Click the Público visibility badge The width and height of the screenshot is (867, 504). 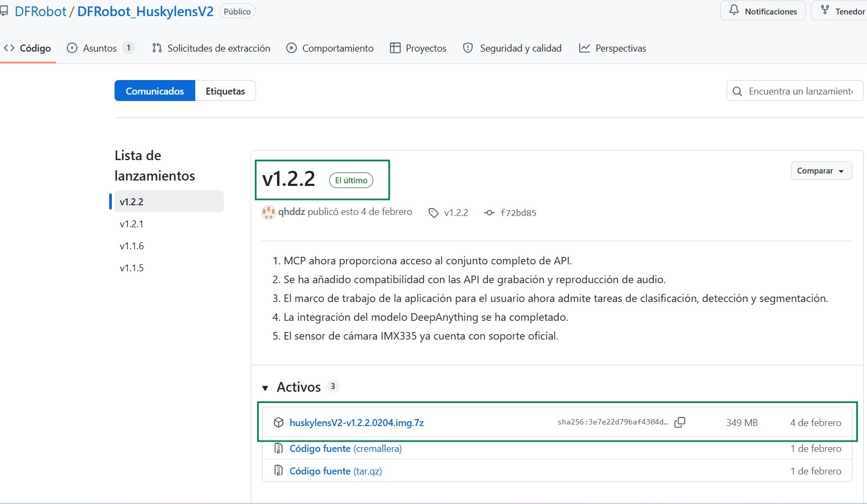(237, 12)
